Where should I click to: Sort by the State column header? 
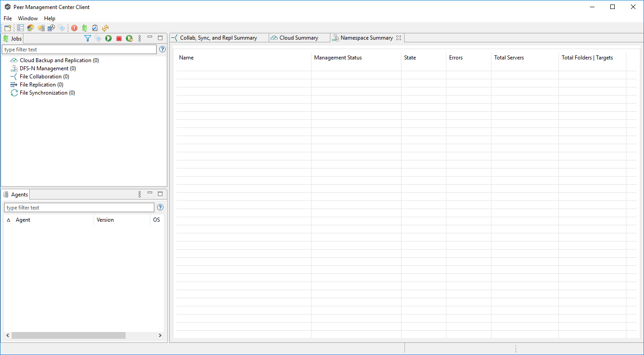tap(423, 58)
